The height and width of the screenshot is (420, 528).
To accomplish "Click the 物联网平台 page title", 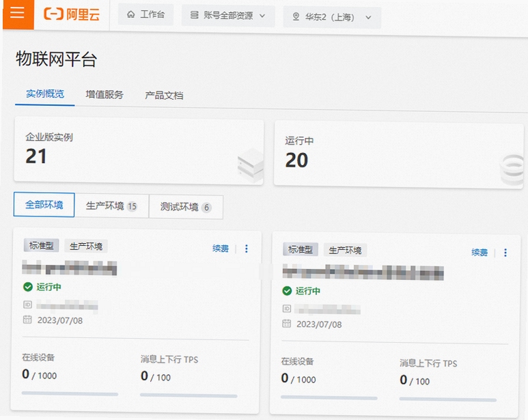I will pyautogui.click(x=57, y=59).
